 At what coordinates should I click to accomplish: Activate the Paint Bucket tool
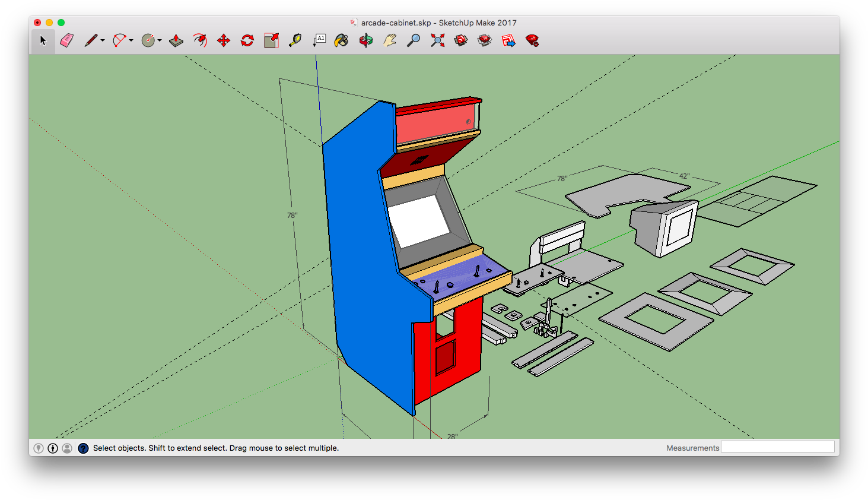[341, 40]
